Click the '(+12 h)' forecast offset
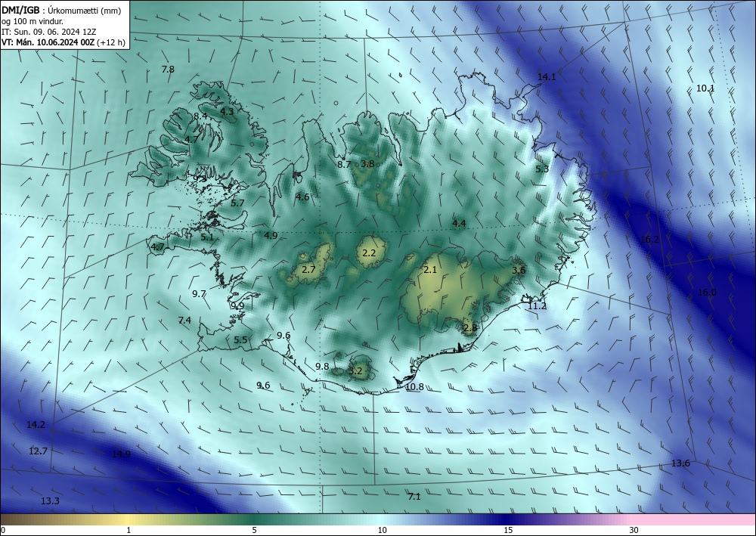The height and width of the screenshot is (536, 756). (111, 42)
